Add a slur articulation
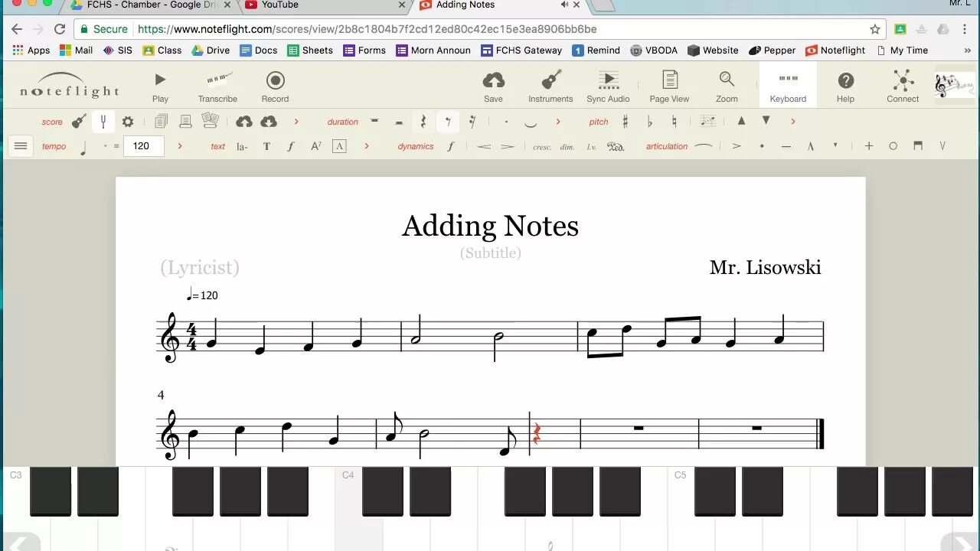Image resolution: width=980 pixels, height=551 pixels. [703, 145]
